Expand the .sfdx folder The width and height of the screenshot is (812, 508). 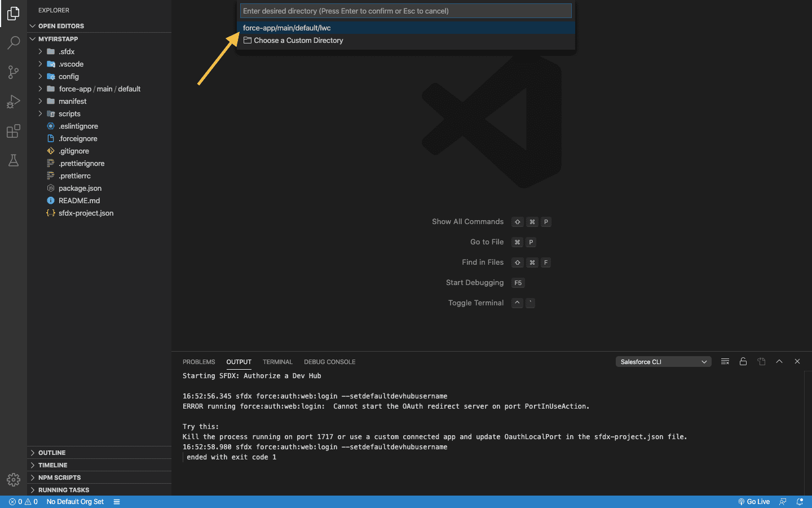point(99,51)
